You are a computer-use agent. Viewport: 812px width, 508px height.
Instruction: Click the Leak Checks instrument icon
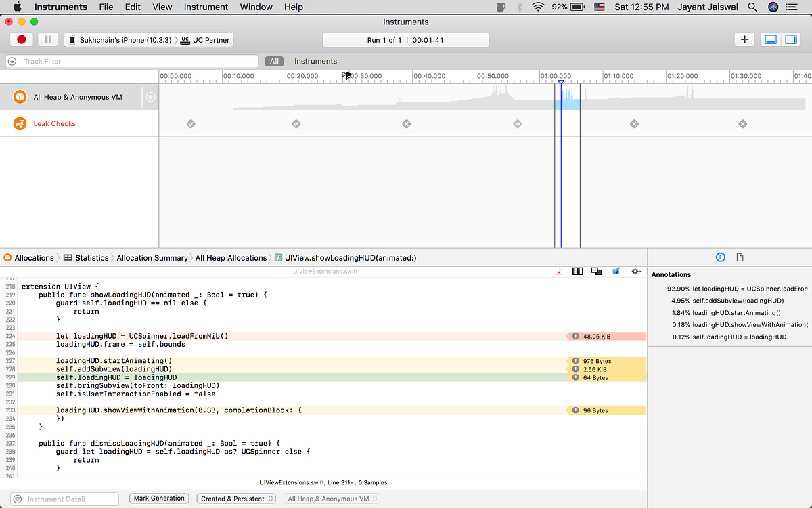pos(19,123)
